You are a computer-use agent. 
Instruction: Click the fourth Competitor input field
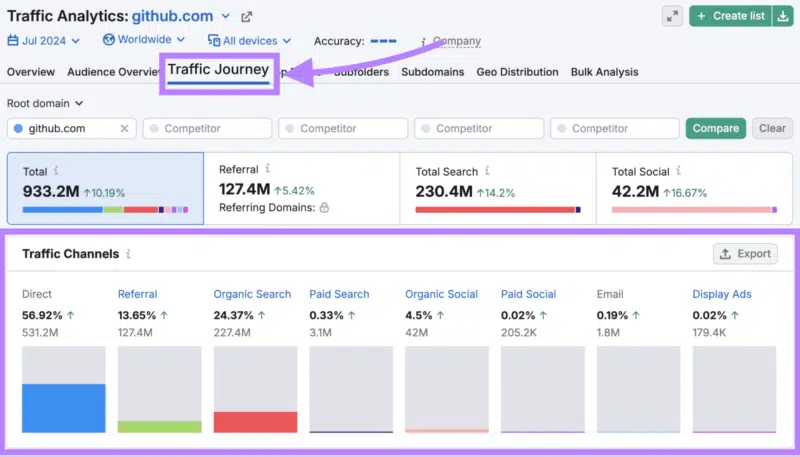(615, 129)
